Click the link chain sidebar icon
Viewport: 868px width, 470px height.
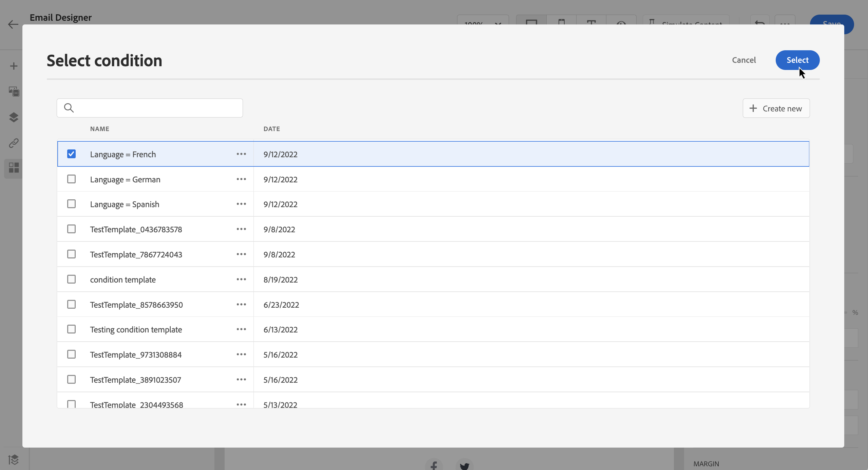[x=14, y=143]
